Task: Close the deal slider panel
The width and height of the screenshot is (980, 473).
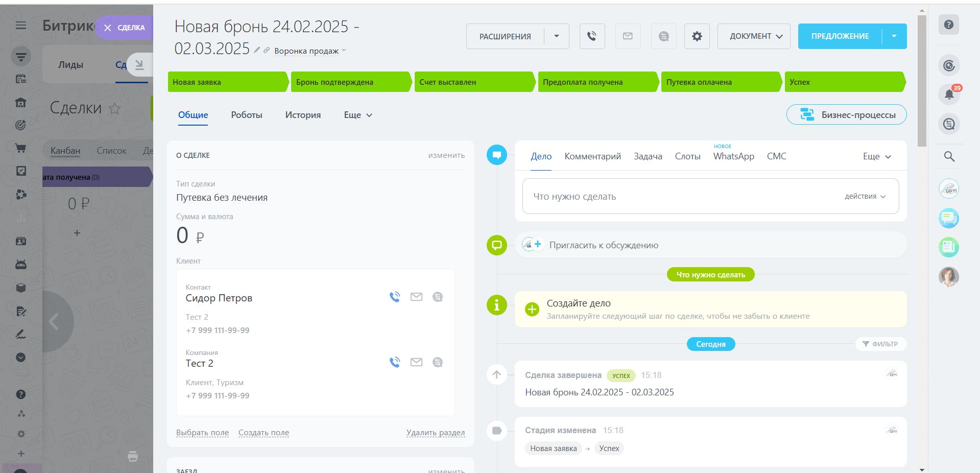Action: click(123, 28)
